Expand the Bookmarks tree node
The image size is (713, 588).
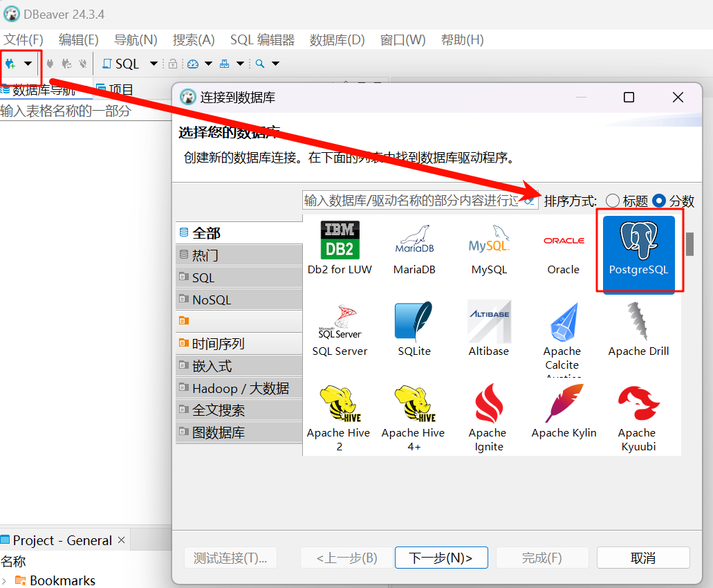click(x=4, y=580)
